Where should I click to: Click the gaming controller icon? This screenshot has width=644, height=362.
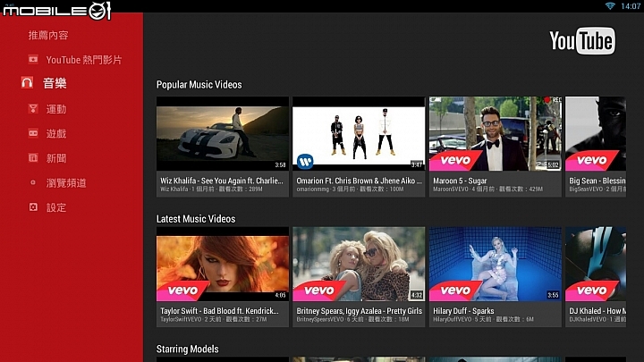click(33, 133)
